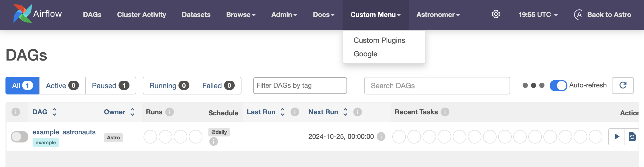Click the Airflow pinwheel logo
The image size is (644, 167).
(22, 14)
